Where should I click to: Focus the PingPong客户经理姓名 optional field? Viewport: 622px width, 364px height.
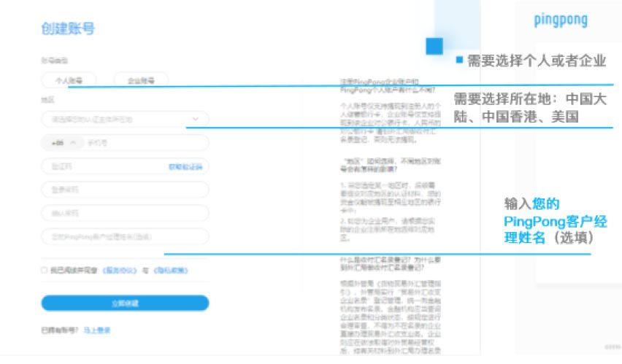125,237
